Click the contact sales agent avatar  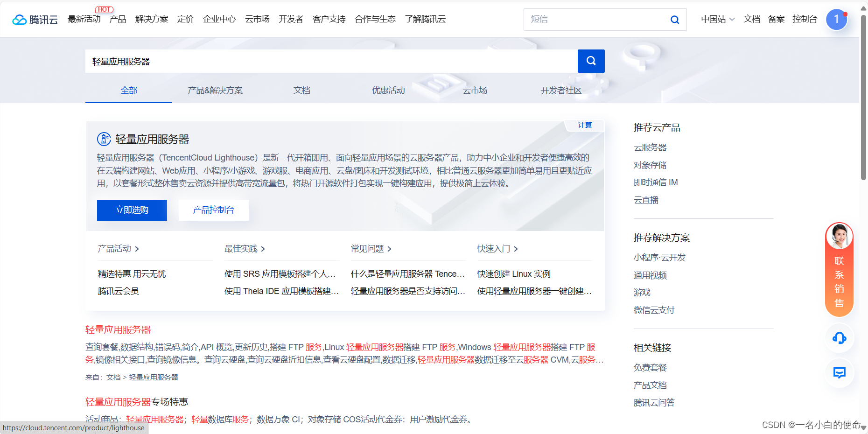pyautogui.click(x=839, y=236)
